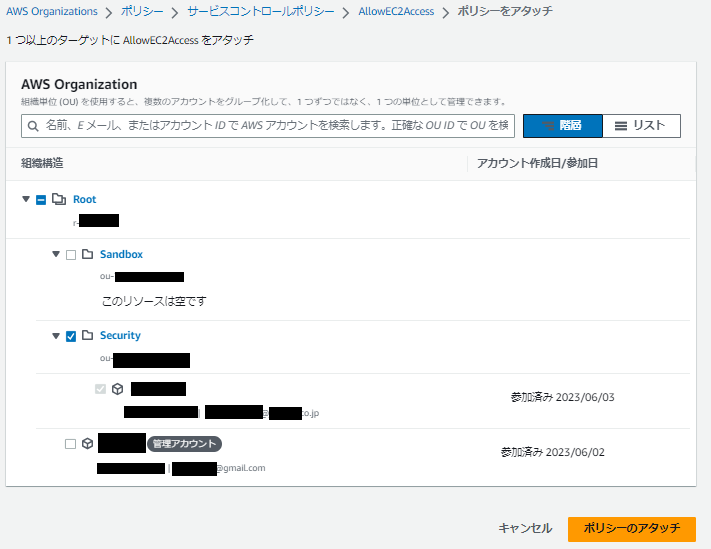
Task: Open the Security OU link
Action: (120, 335)
